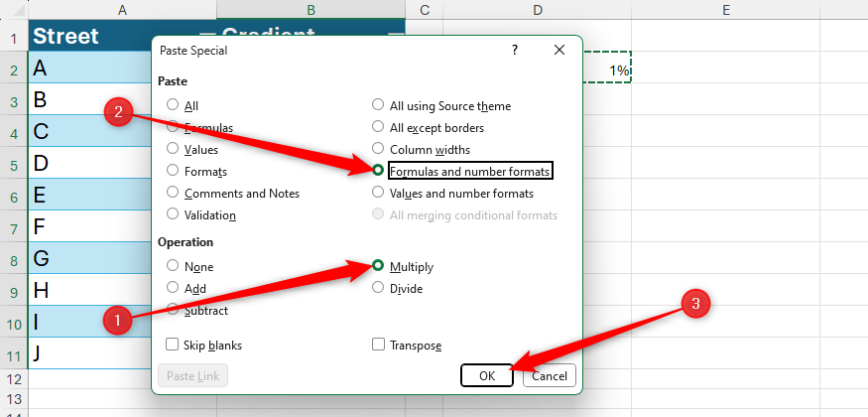This screenshot has width=868, height=417.
Task: Click the Paste Special help question mark
Action: [514, 49]
